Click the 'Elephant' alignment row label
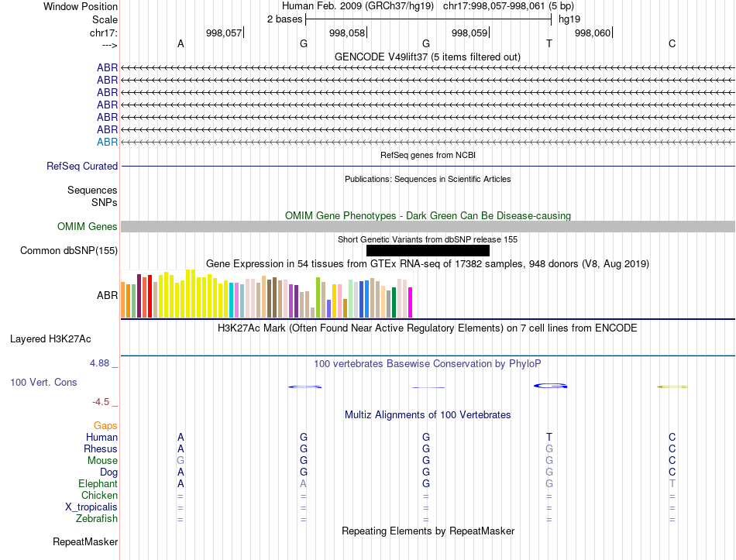The width and height of the screenshot is (736, 560). point(98,483)
